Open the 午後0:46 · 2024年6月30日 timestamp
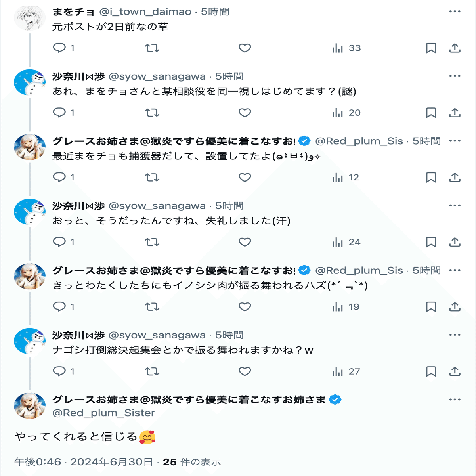This screenshot has height=476, width=476. pos(83,462)
